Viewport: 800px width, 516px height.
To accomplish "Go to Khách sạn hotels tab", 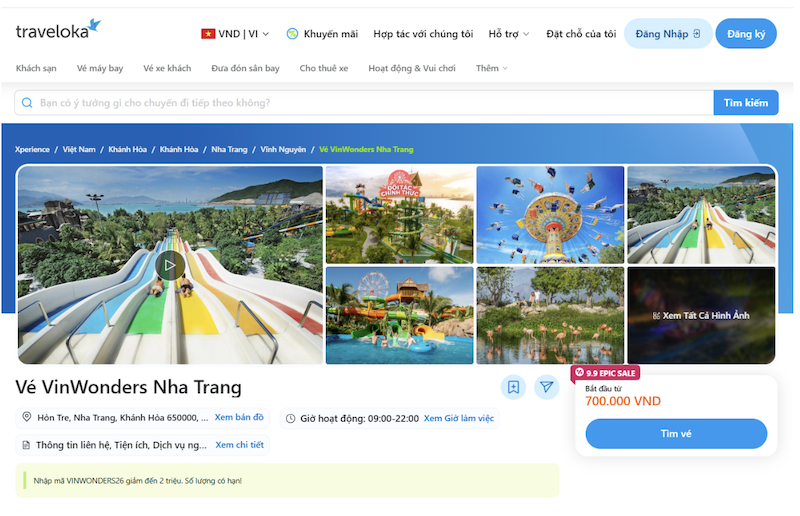I will [x=36, y=68].
